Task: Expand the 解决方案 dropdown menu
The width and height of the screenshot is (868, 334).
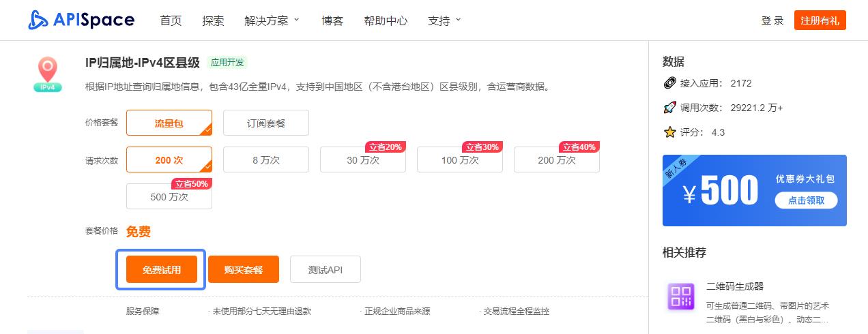Action: (272, 20)
